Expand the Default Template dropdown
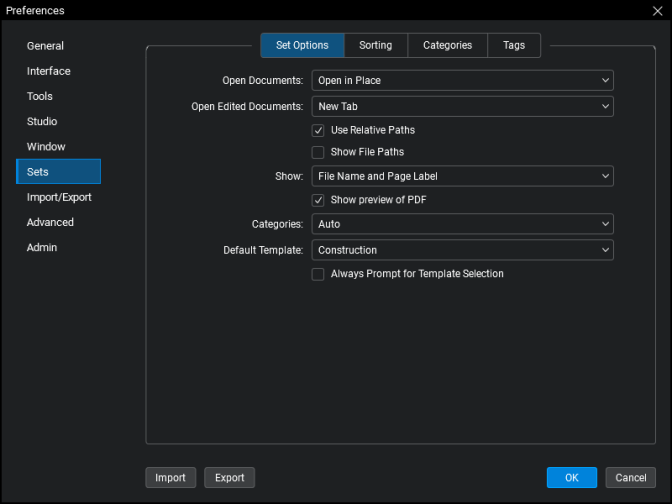 [462, 250]
